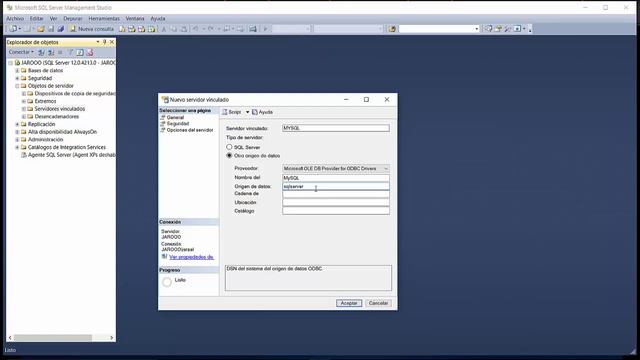Click the Copy icon in toolbar
Screen dimensions: 640x360
[x=174, y=29]
